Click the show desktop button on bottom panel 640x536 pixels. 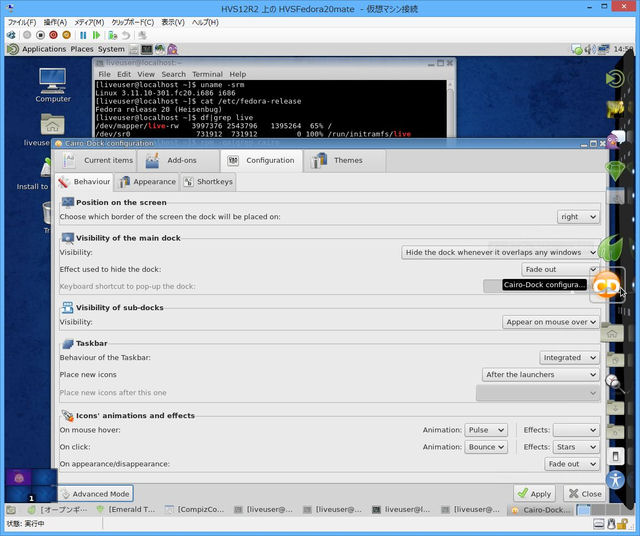click(11, 510)
